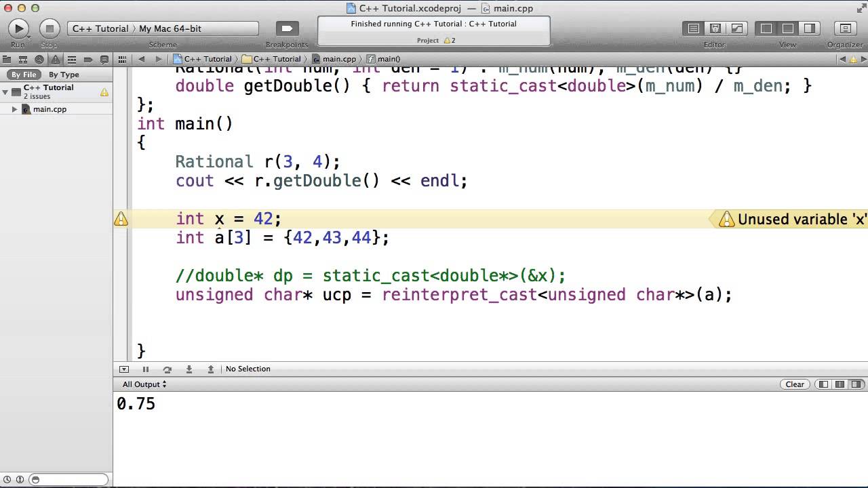Toggle the Utilities pane view

coord(810,28)
